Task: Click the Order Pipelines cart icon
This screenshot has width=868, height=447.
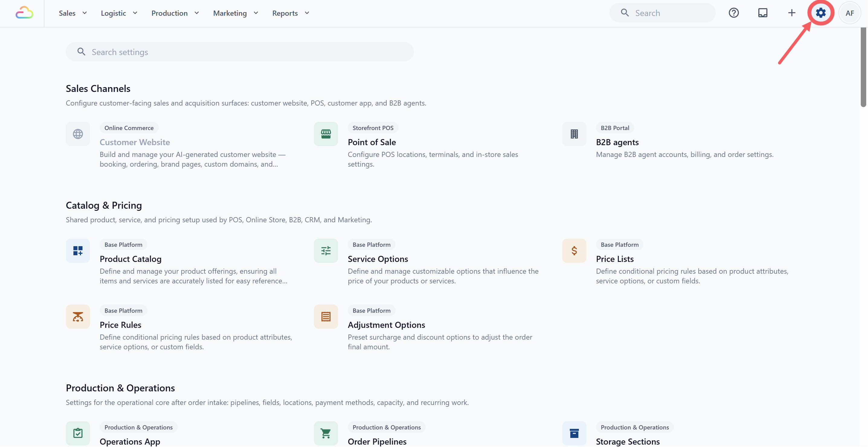Action: [326, 433]
